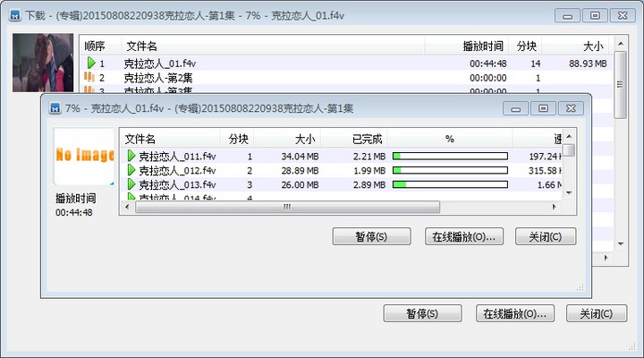Image resolution: width=644 pixels, height=358 pixels.
Task: Maximize the front 7% download window
Action: point(543,108)
